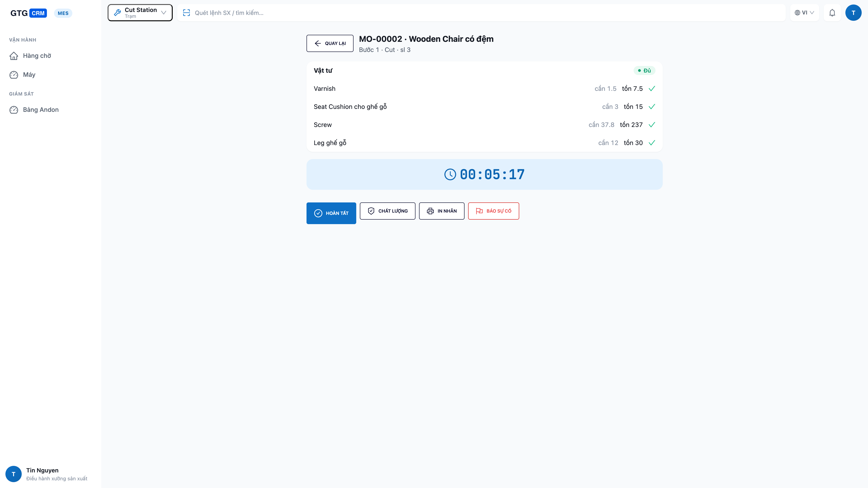Open the VI language dropdown
This screenshot has height=488, width=868.
[804, 13]
